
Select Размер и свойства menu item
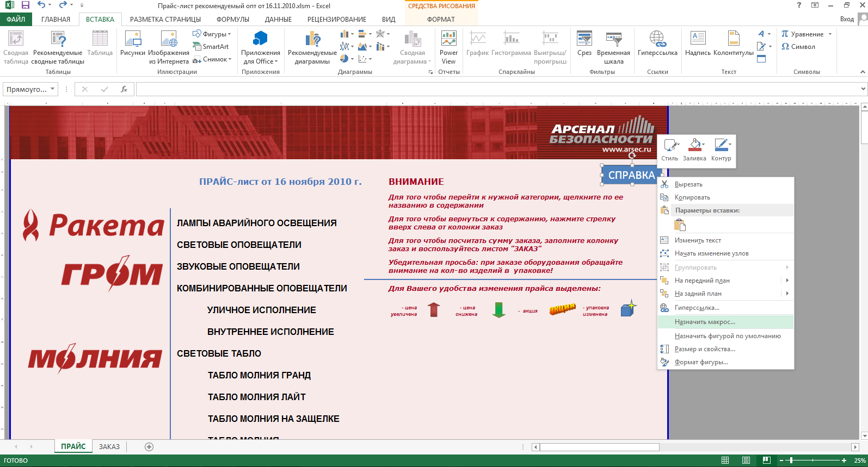click(725, 349)
